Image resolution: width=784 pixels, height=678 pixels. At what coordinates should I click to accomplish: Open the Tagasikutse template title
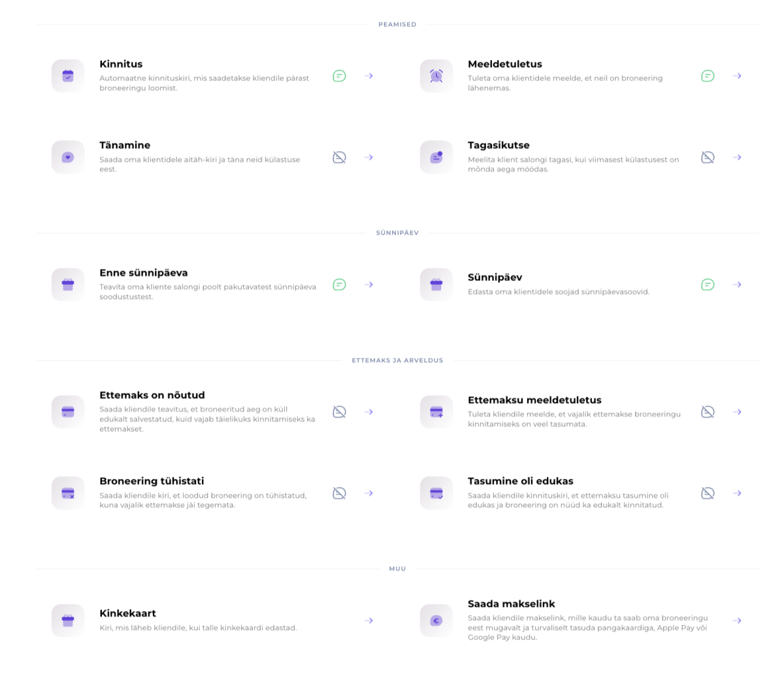pos(498,145)
